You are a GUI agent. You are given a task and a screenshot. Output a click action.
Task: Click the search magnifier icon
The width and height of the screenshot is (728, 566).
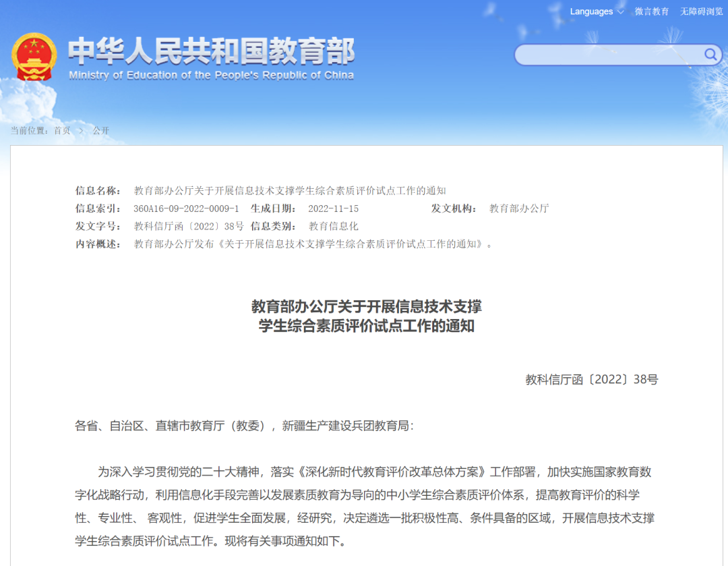pos(710,55)
